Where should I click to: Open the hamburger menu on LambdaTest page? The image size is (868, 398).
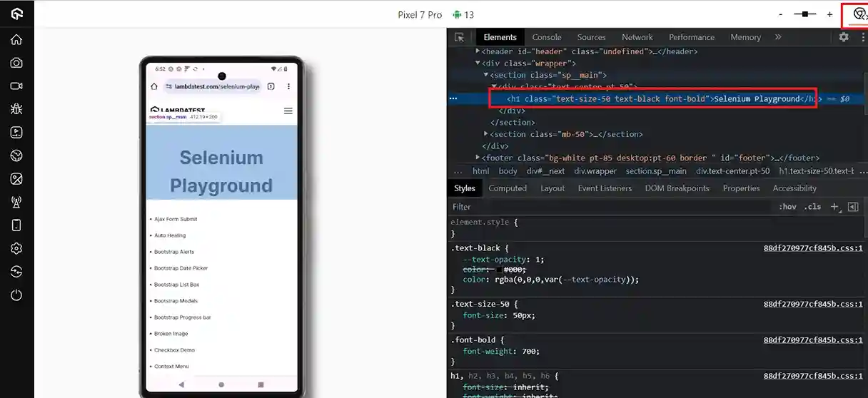288,111
